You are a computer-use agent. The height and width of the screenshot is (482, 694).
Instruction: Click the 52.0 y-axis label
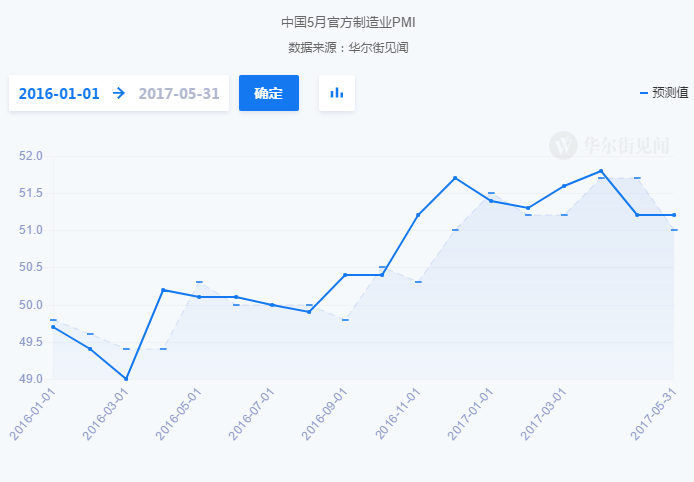coord(31,156)
